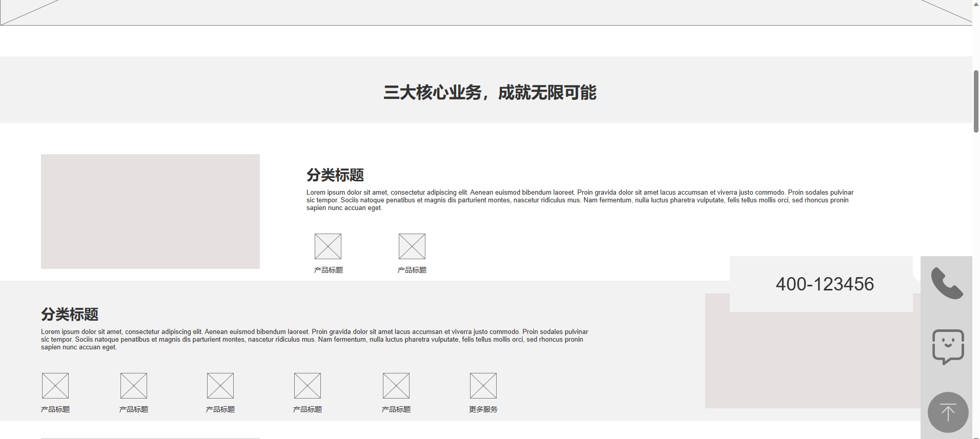The height and width of the screenshot is (439, 980).
Task: Click the Lorem ipsum paragraph in the gray section
Action: [315, 340]
